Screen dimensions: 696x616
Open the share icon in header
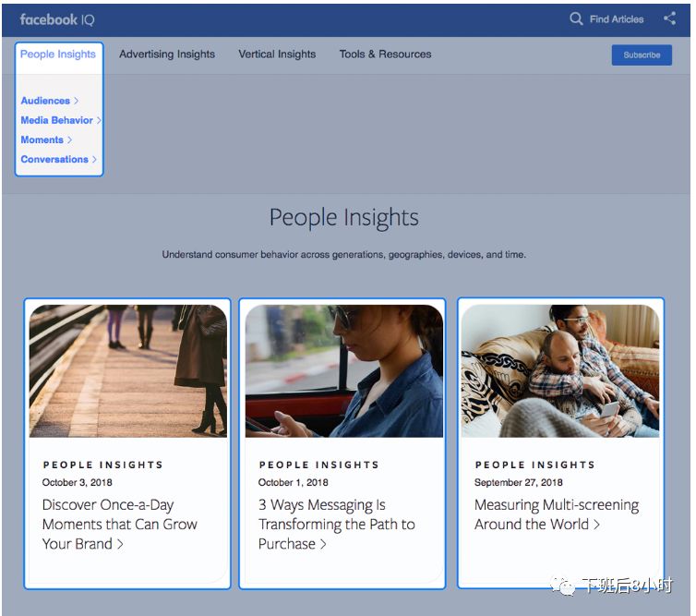coord(670,18)
